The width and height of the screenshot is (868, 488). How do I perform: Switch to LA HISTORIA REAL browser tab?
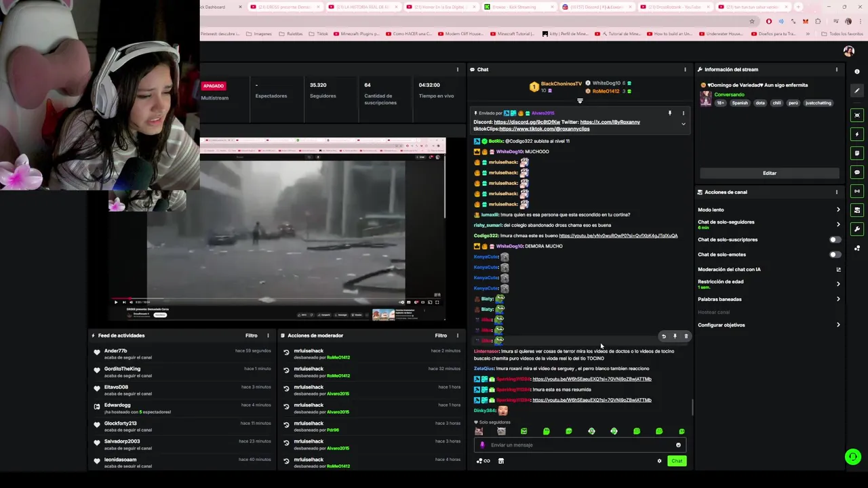(365, 7)
